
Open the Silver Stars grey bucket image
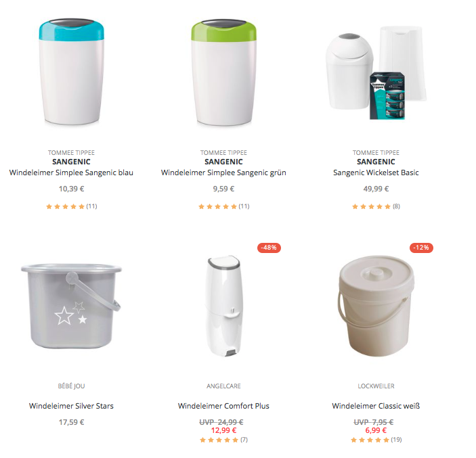tap(71, 306)
